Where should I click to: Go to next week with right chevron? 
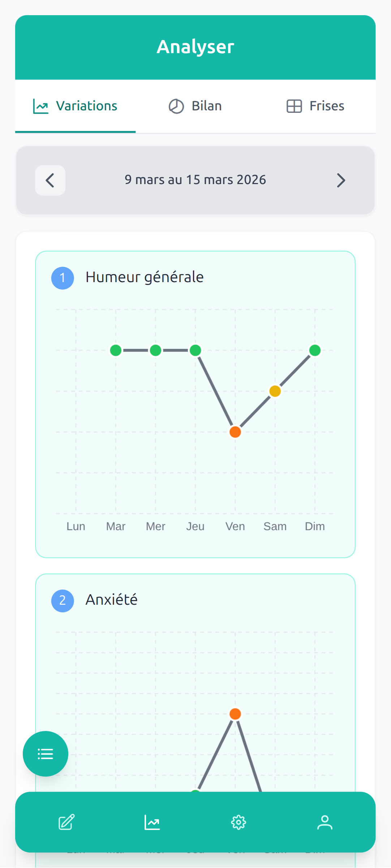pyautogui.click(x=341, y=180)
